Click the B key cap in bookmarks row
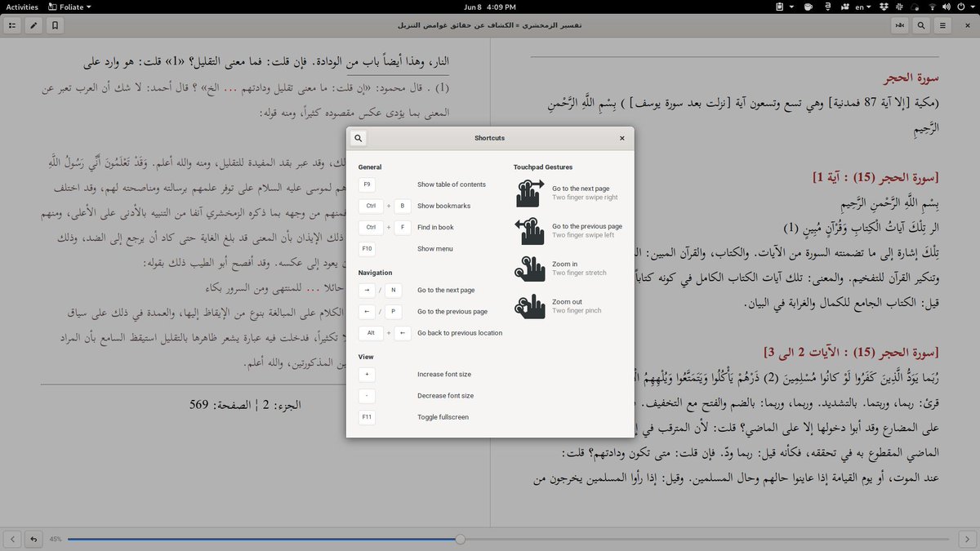980x551 pixels. 403,206
